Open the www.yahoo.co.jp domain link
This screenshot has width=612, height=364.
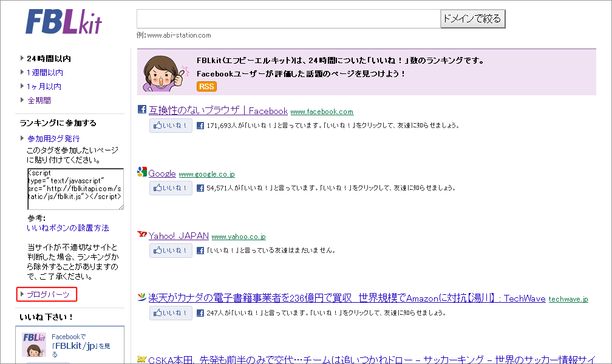[239, 237]
